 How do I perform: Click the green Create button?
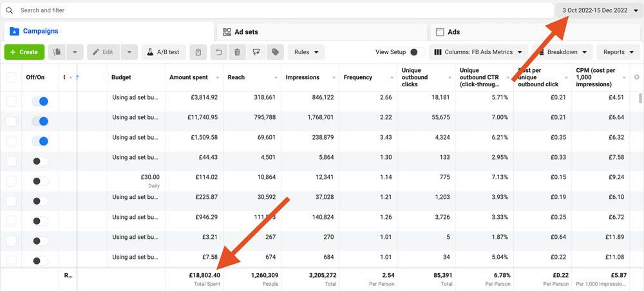[24, 52]
